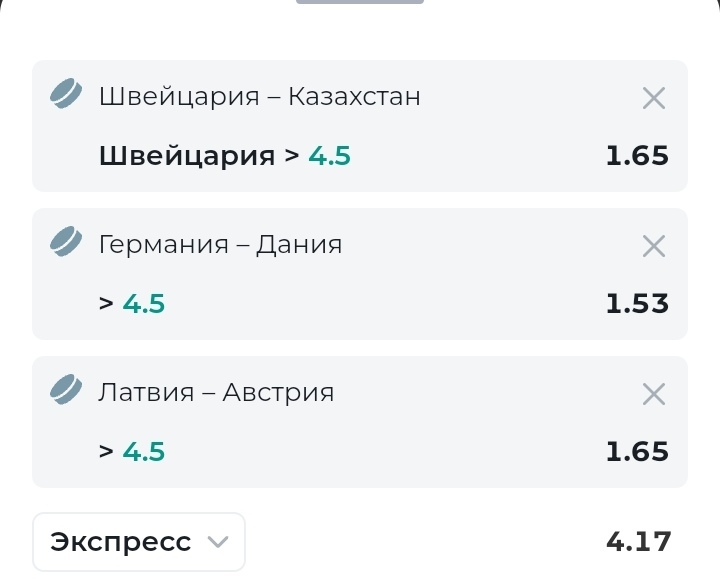
Task: Click the 1.65 odds for Латвия – Австрия
Action: click(637, 451)
